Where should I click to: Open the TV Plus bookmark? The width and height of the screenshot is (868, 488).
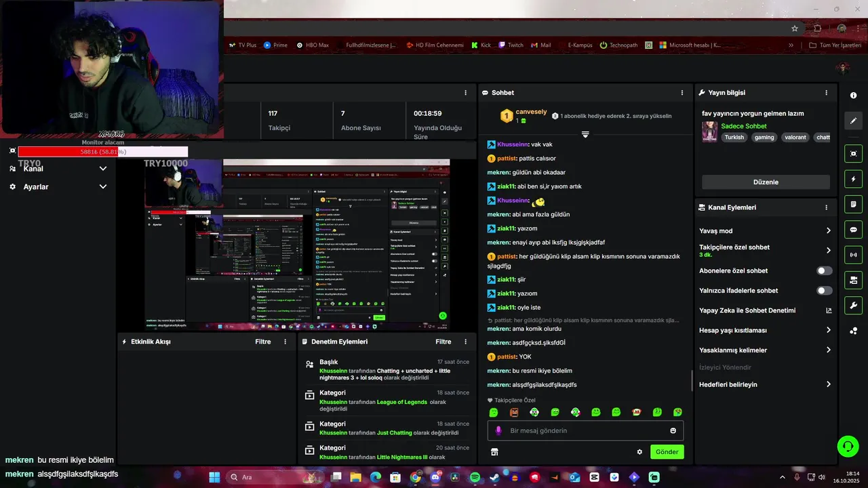pos(242,45)
